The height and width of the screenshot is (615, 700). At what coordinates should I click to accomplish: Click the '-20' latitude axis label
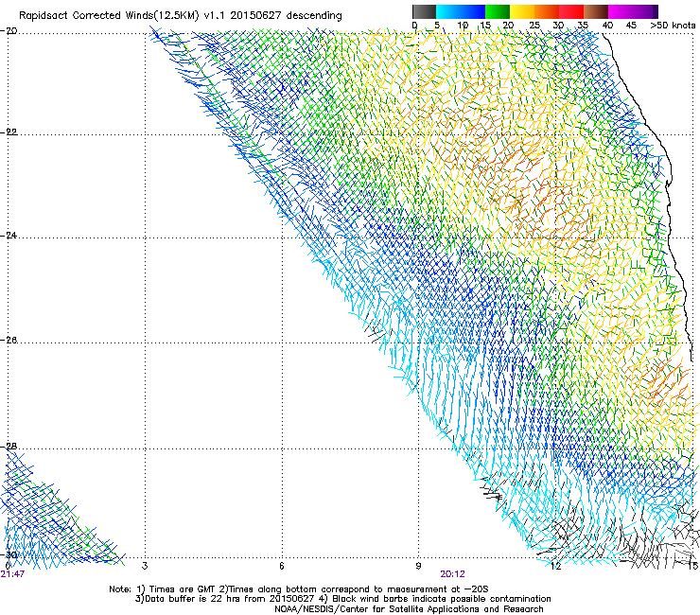[x=9, y=31]
